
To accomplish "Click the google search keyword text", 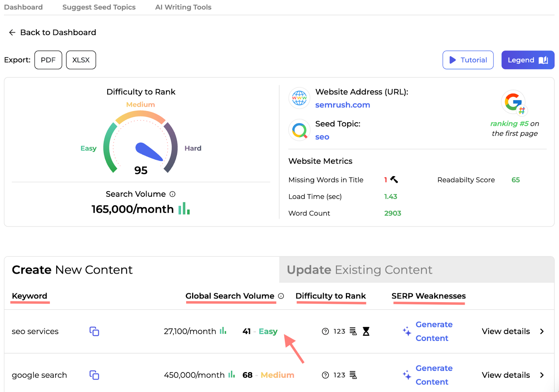I will [39, 375].
